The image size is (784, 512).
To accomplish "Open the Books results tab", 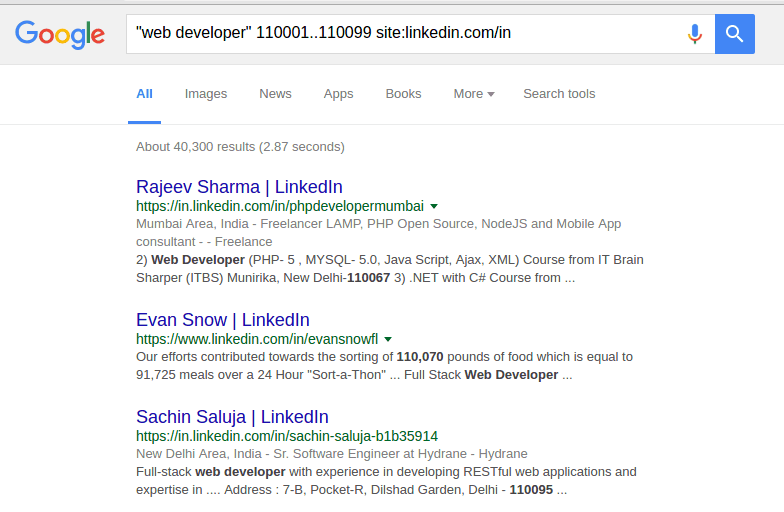I will [x=403, y=94].
